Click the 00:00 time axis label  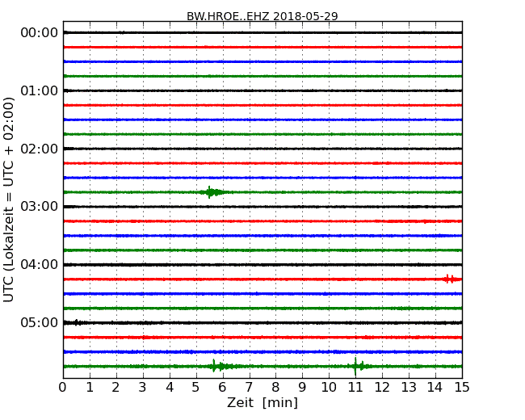[40, 33]
